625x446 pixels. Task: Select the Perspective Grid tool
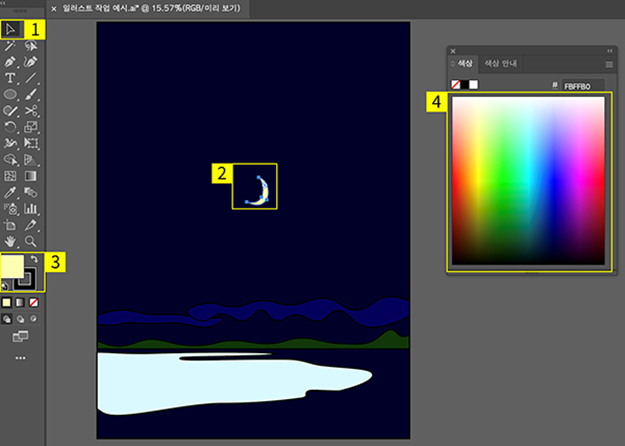tap(31, 160)
